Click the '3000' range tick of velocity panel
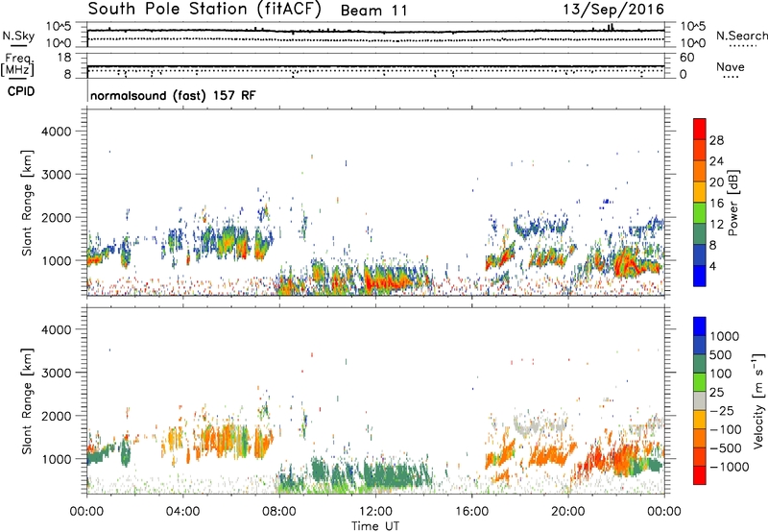Screen dimensions: 768x532 click(x=56, y=373)
